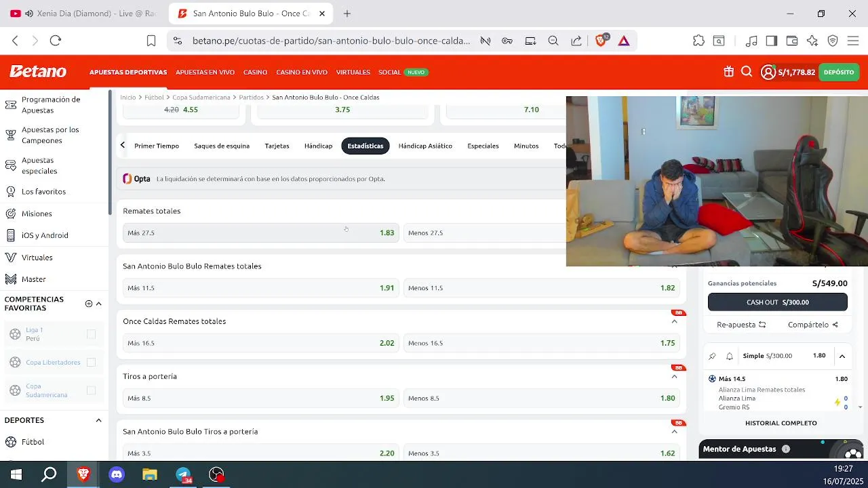This screenshot has height=488, width=868.
Task: Open browser main hamburger menu
Action: pyautogui.click(x=853, y=41)
